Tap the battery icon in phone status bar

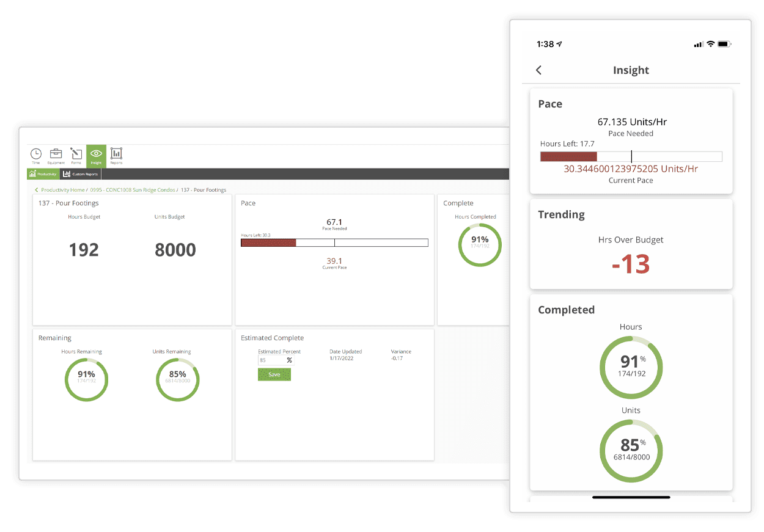(725, 44)
